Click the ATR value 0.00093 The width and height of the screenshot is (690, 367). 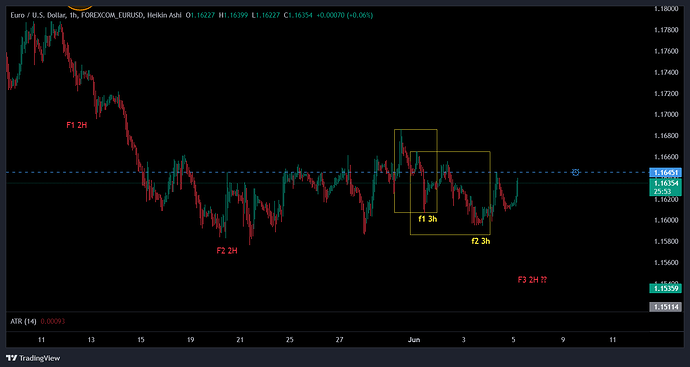tap(53, 322)
